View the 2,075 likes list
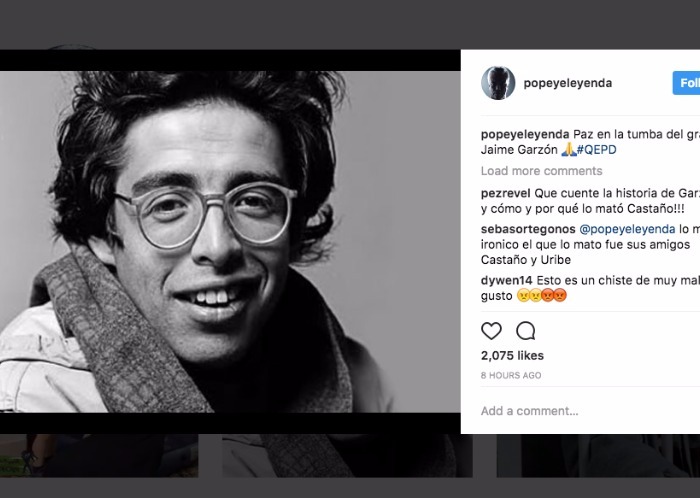Screen dimensions: 700x500 tap(512, 355)
